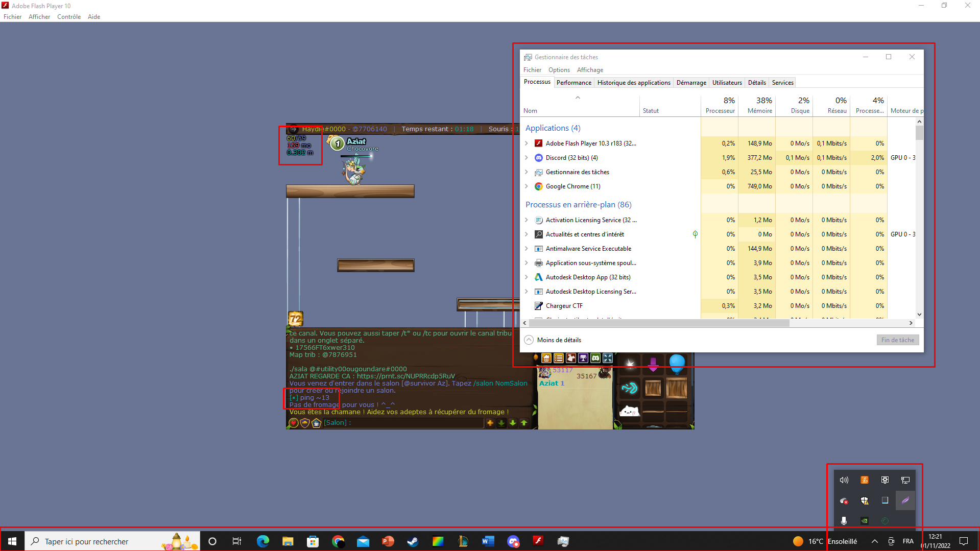980x551 pixels.
Task: Expand Adobe Flash Player process entry
Action: coord(527,143)
